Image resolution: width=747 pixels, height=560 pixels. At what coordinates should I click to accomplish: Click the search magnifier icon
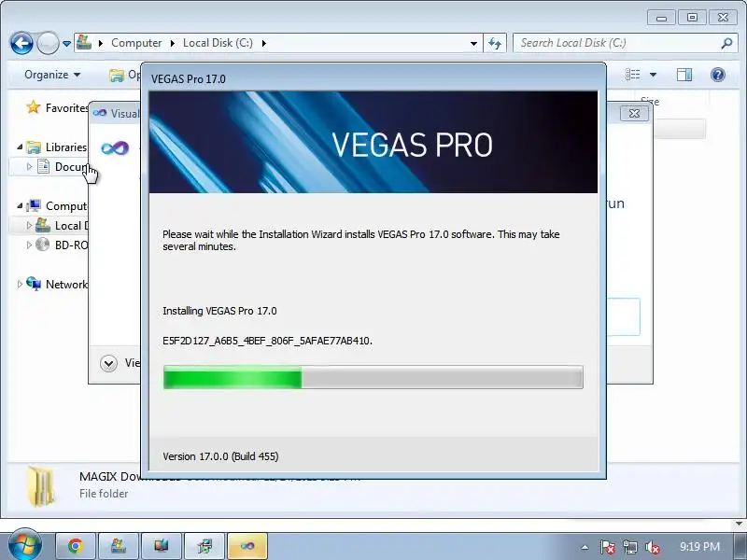click(x=726, y=43)
